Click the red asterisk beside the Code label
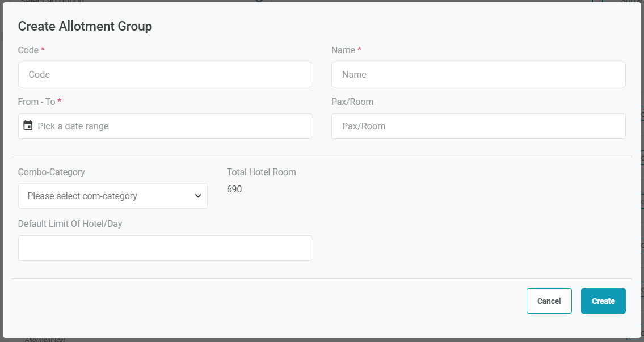The image size is (644, 342). tap(43, 49)
